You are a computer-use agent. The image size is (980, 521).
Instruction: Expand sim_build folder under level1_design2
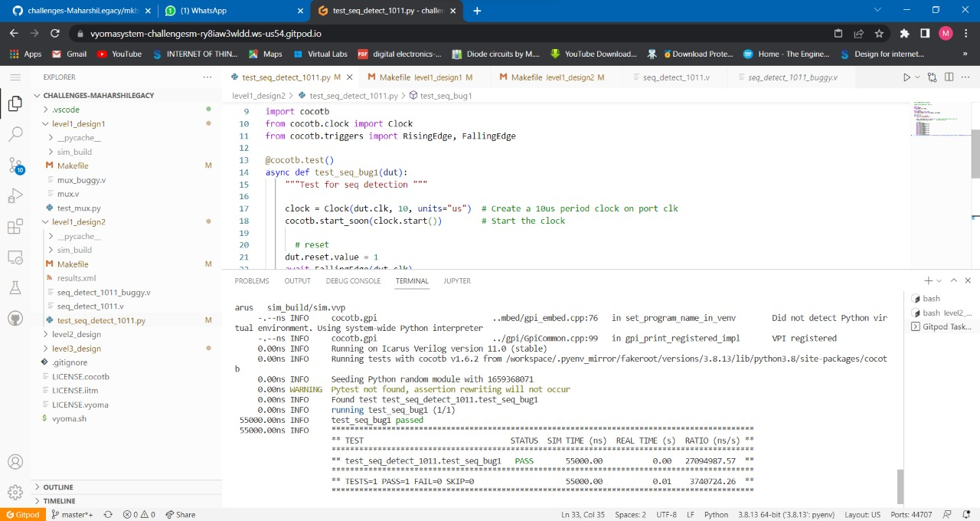[74, 250]
